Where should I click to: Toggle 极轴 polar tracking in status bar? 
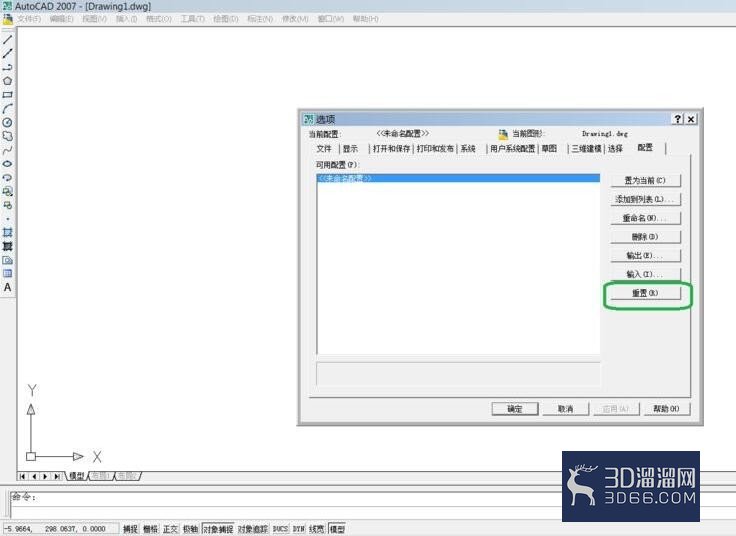tap(190, 529)
